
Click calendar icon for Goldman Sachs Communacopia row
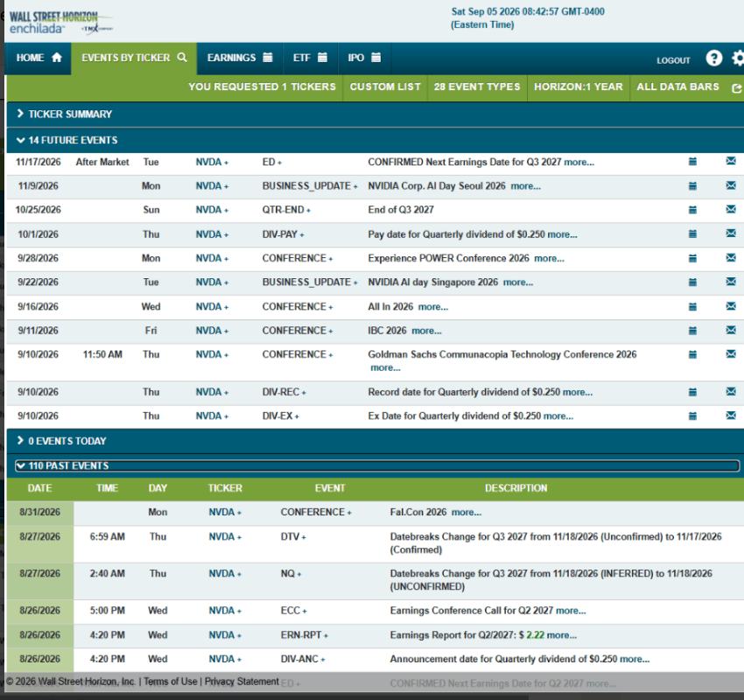point(692,354)
